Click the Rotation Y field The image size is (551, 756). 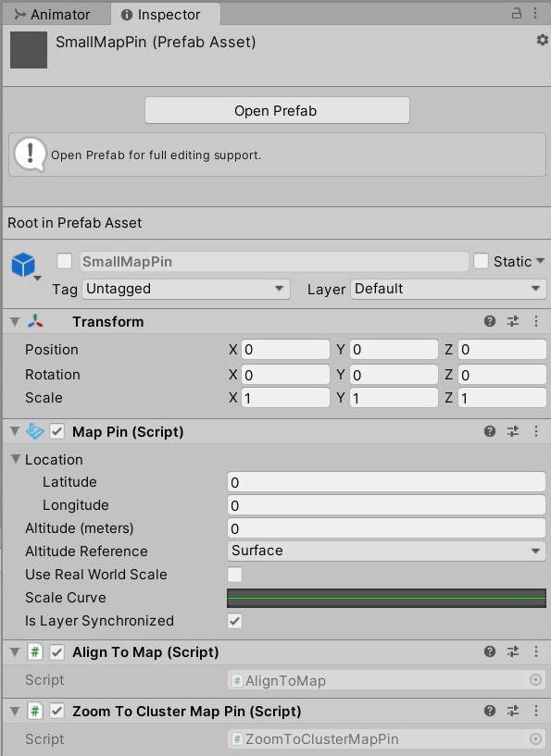[394, 375]
